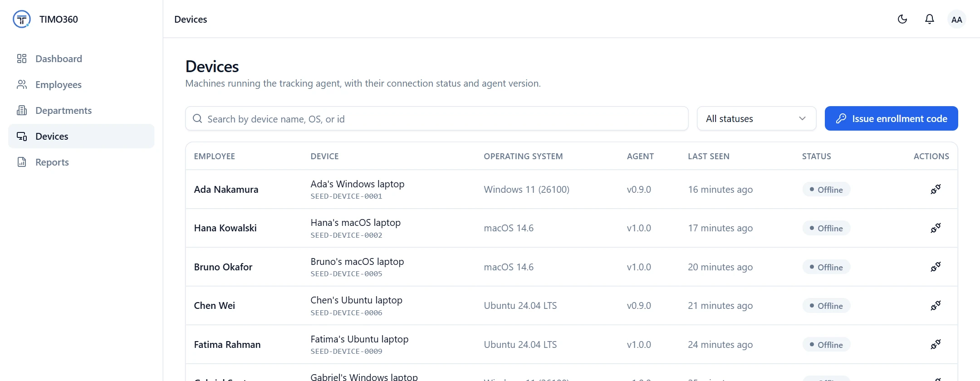Click the LAST SEEN column header
Screen dimensions: 980x381
(709, 156)
